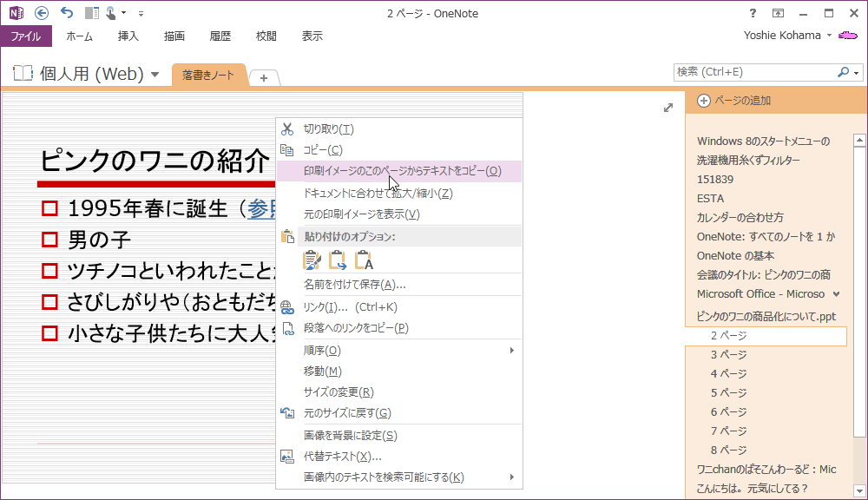Image resolution: width=868 pixels, height=500 pixels.
Task: Go back with the Back arrow button
Action: (x=42, y=13)
